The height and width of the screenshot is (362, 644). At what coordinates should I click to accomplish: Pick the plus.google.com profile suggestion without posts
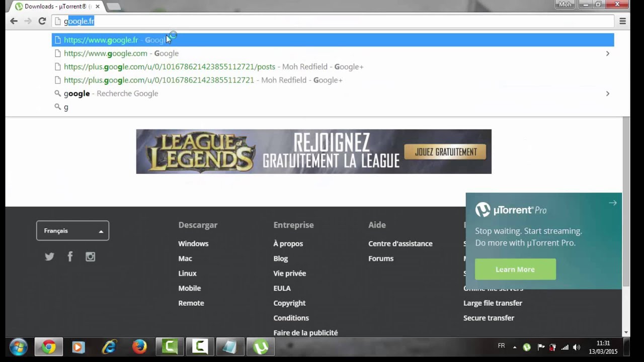[x=333, y=80]
